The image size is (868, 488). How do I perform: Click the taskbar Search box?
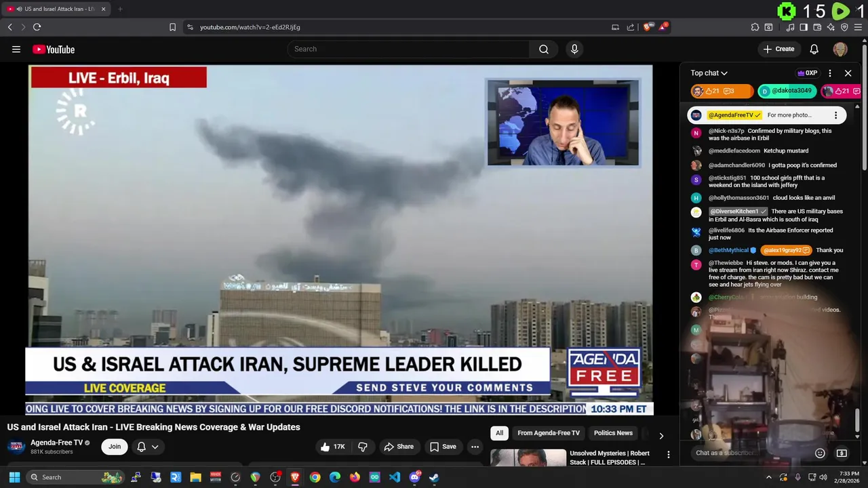click(76, 477)
